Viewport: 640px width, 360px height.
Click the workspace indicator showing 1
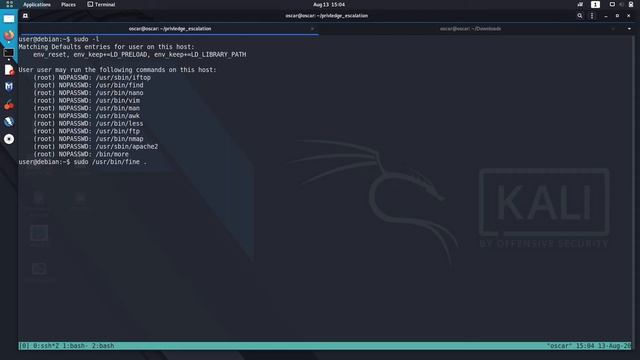[595, 4]
